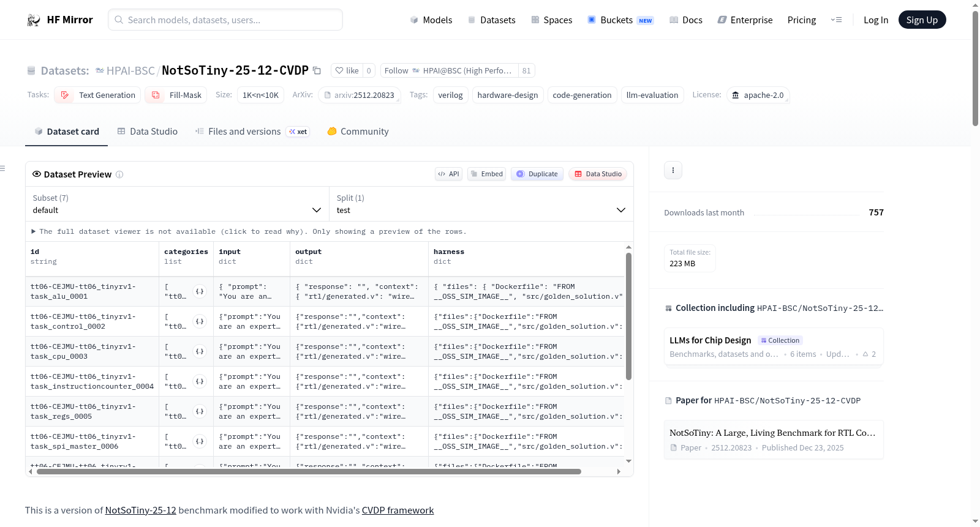This screenshot has height=527, width=980.
Task: Go to the Community tab
Action: (x=358, y=132)
